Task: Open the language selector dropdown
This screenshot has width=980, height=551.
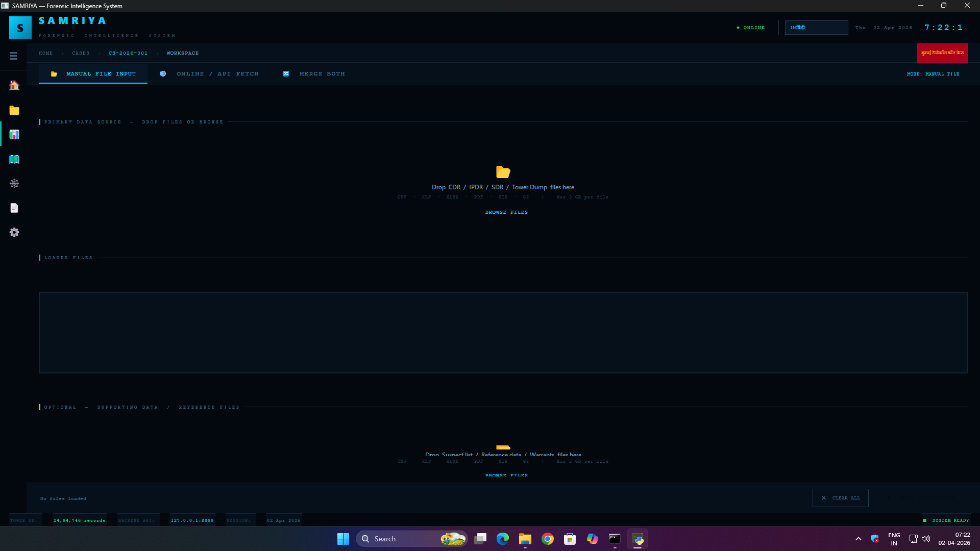Action: pyautogui.click(x=816, y=28)
